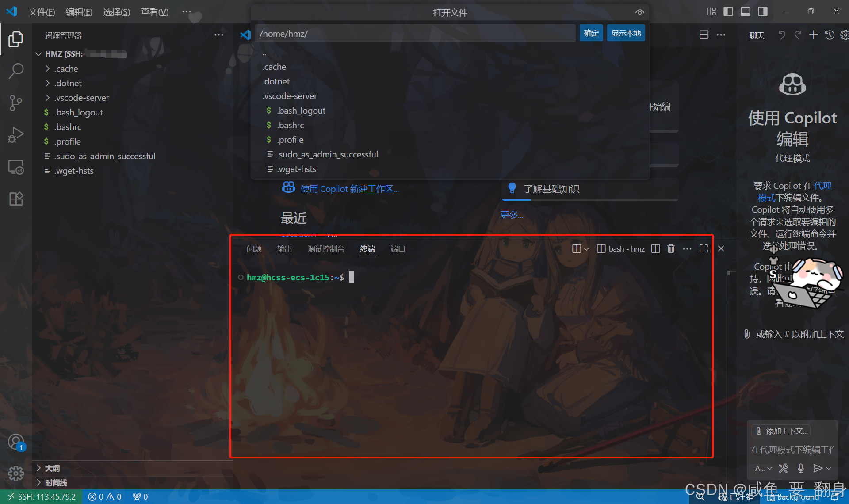
Task: Toggle hidden files eye icon in dialog
Action: [x=640, y=12]
